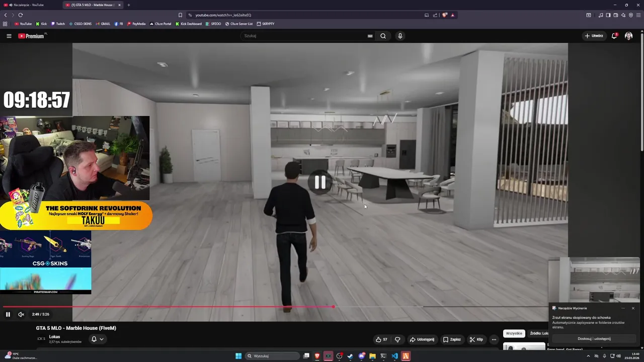The image size is (644, 362).
Task: Open the GMAIL bookmark
Action: click(x=103, y=24)
